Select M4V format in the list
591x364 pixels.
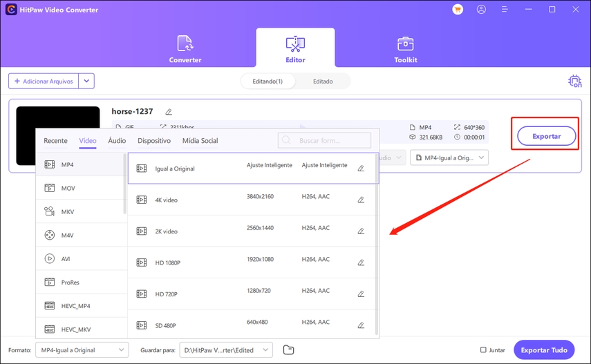coord(79,235)
